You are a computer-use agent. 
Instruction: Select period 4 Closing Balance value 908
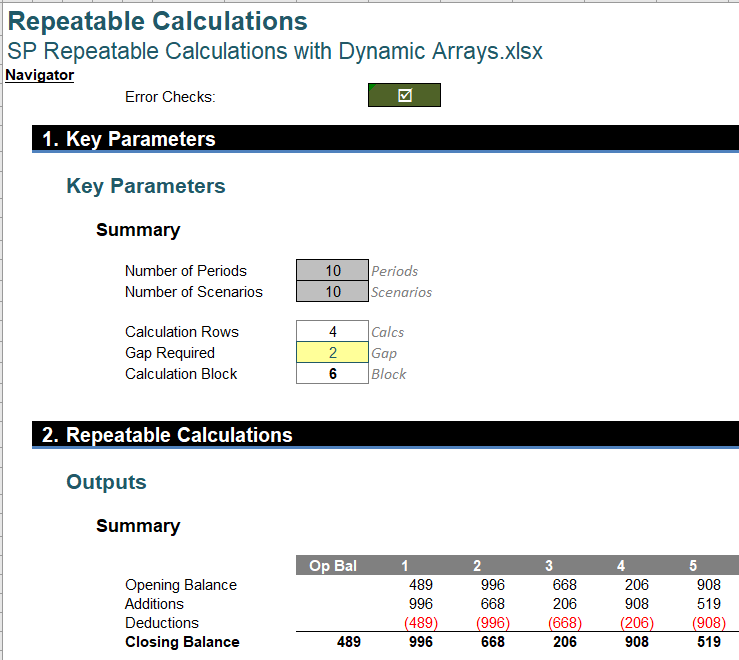[636, 642]
